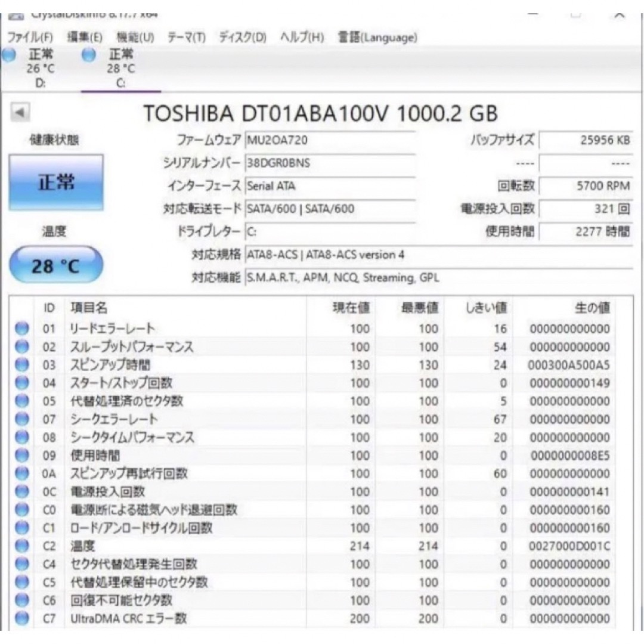Click the drive letter field C:
Viewport: 644px width, 644px height.
point(330,232)
